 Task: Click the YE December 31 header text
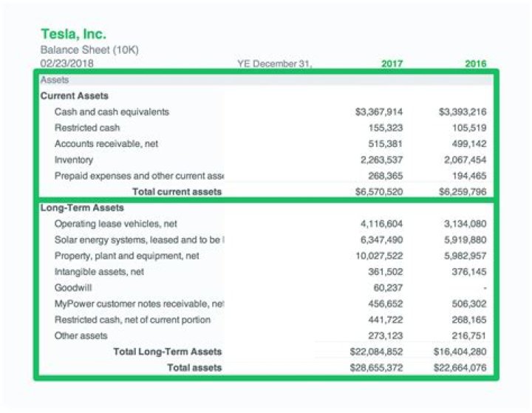[x=274, y=64]
